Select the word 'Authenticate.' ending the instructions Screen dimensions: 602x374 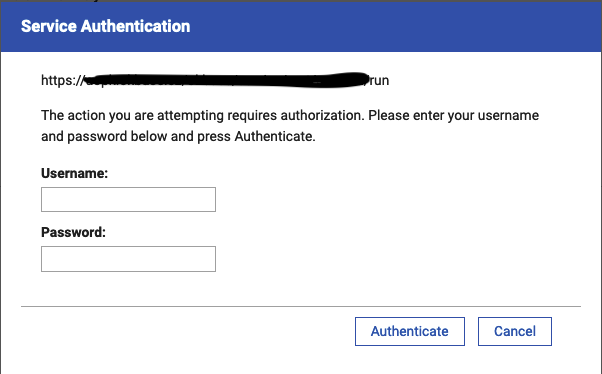(275, 136)
